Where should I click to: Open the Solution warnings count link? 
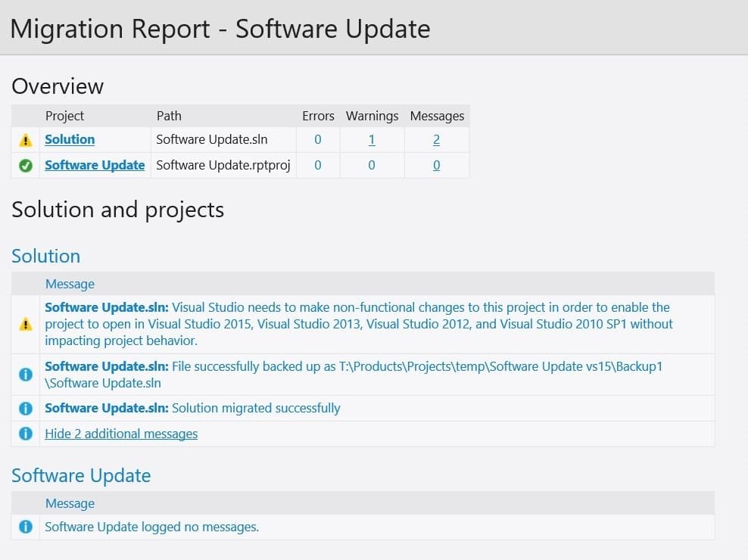[372, 140]
